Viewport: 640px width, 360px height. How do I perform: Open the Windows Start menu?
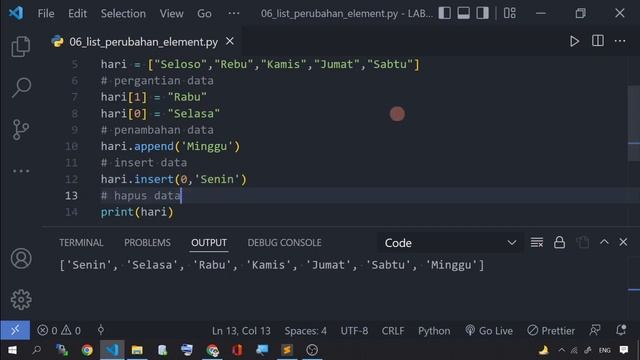[12, 350]
